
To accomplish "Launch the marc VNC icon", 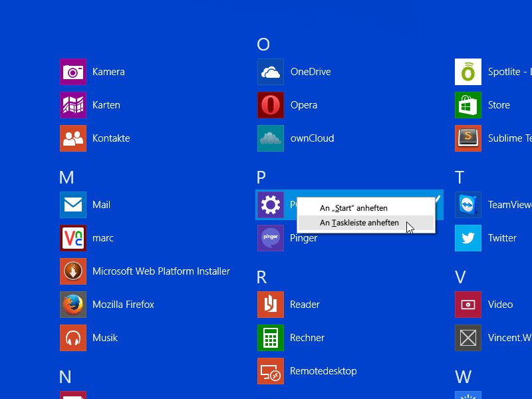I will [x=73, y=238].
